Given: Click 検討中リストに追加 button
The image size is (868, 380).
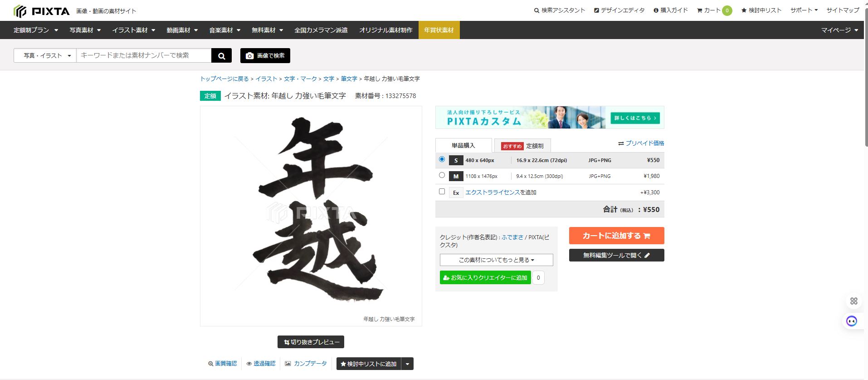Looking at the screenshot, I should (x=368, y=364).
